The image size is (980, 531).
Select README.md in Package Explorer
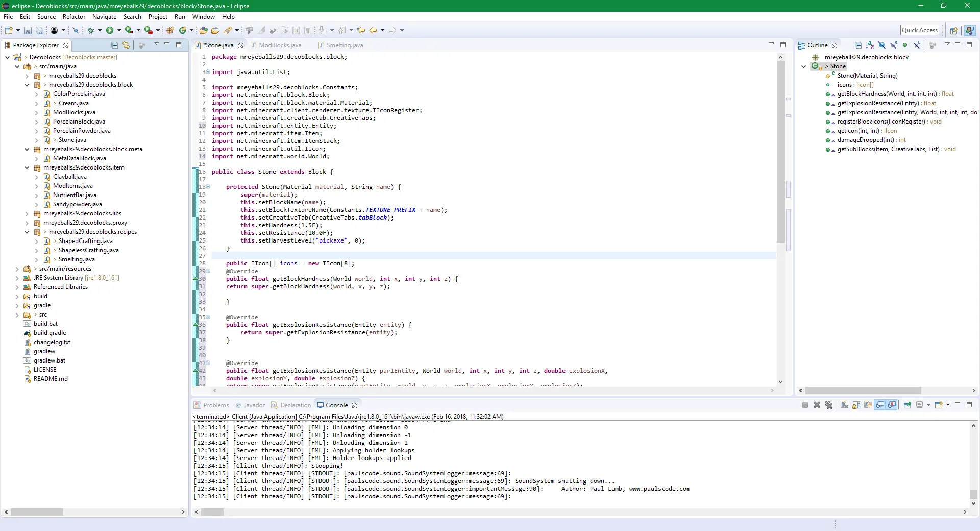pos(51,379)
